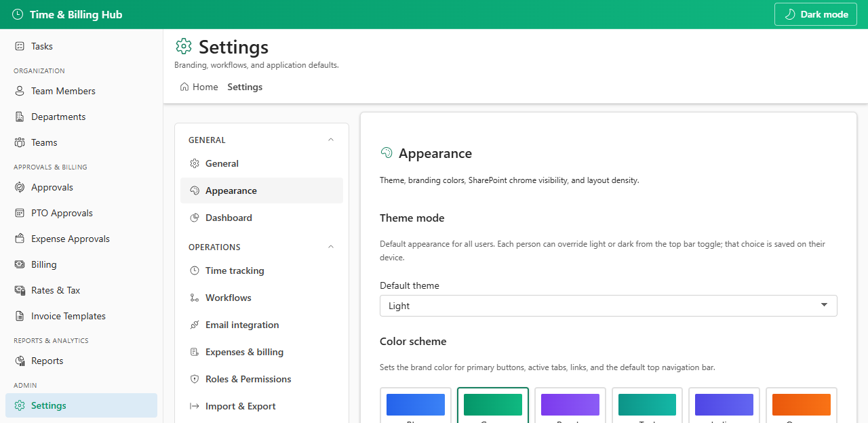The height and width of the screenshot is (423, 868).
Task: Click the Departments building icon
Action: 20,117
